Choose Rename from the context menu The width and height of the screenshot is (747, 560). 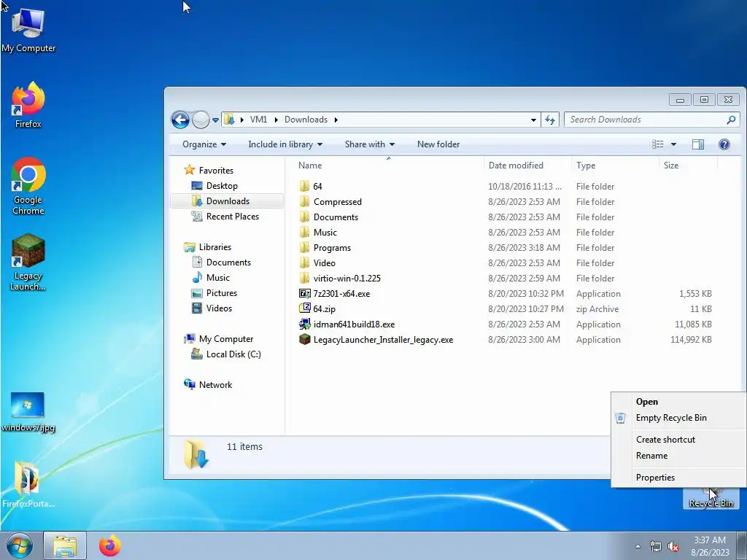[x=679, y=456]
